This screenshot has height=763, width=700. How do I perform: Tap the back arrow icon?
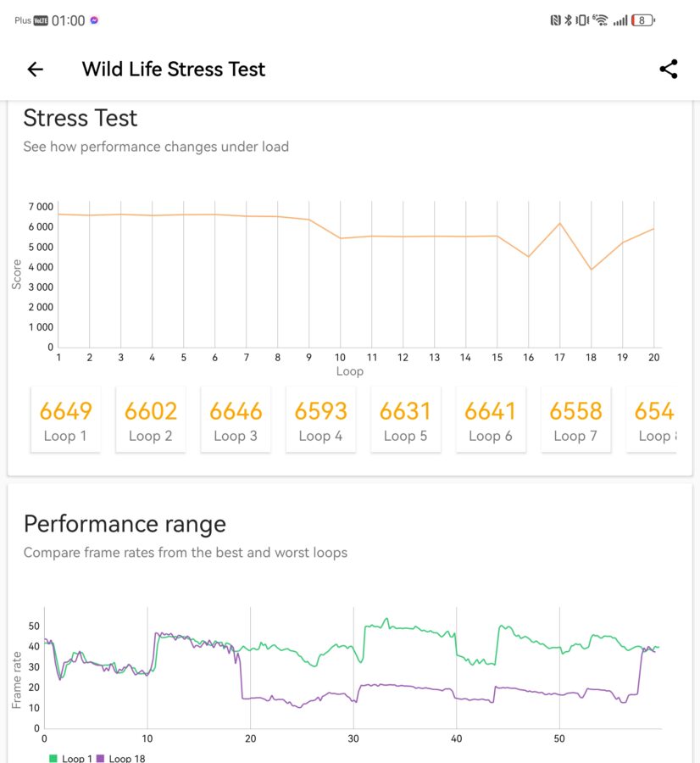click(x=35, y=70)
